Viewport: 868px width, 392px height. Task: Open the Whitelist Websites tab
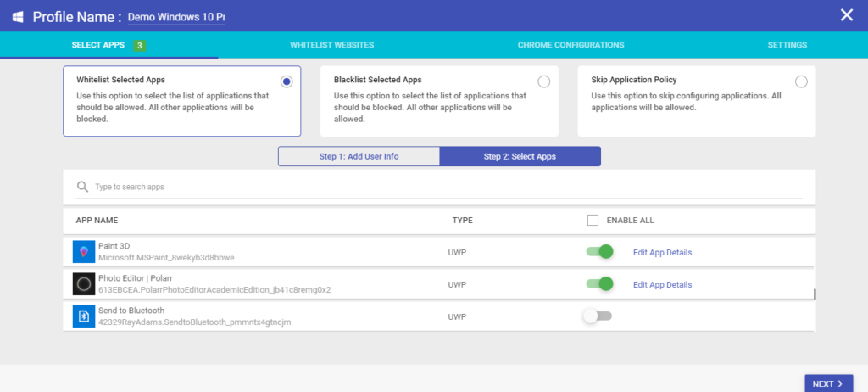click(331, 45)
